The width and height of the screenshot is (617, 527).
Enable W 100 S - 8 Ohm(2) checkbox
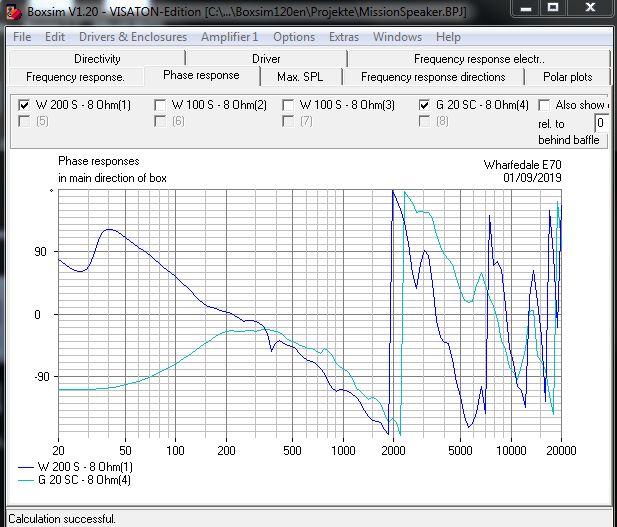tap(160, 105)
